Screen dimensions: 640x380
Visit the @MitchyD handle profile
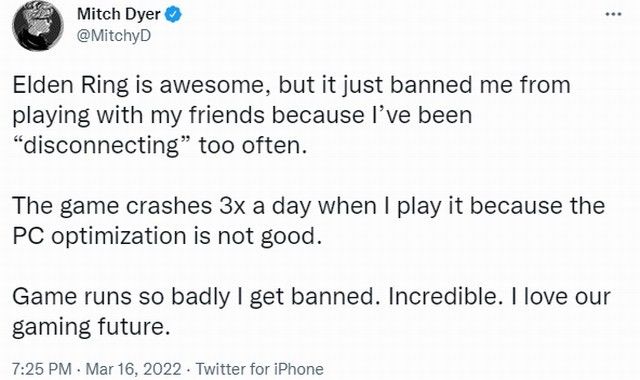click(114, 36)
